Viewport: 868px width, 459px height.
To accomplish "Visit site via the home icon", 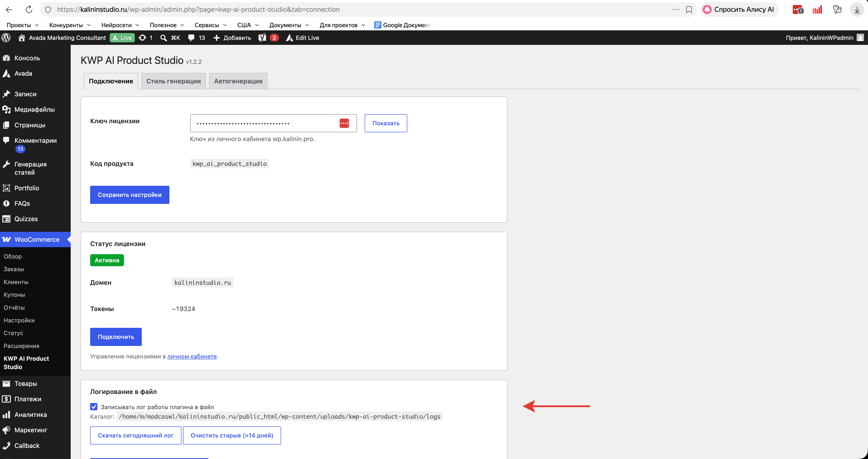I will click(22, 38).
